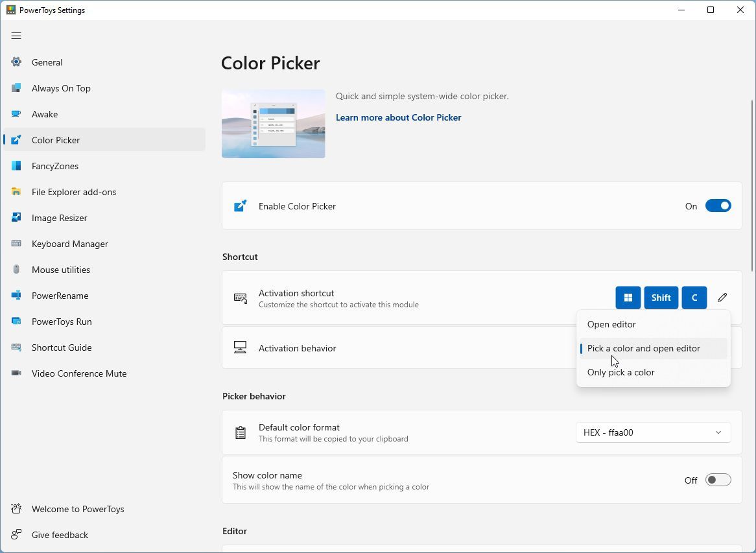Viewport: 756px width, 553px height.
Task: Click the Give feedback link
Action: pyautogui.click(x=60, y=534)
